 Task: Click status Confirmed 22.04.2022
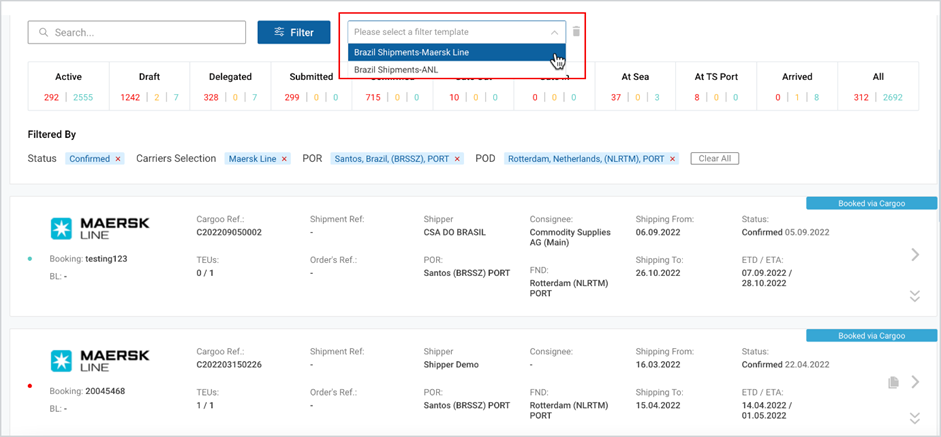[x=786, y=364]
